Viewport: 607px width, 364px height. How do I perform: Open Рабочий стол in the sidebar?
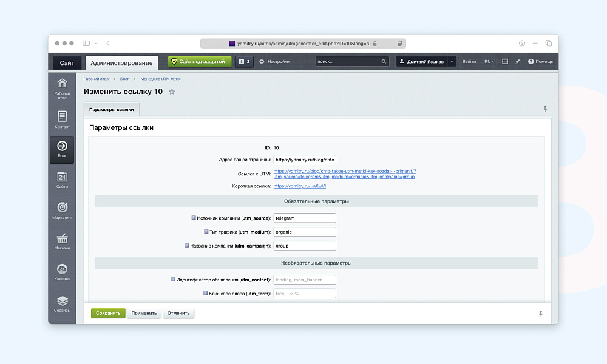click(x=62, y=87)
